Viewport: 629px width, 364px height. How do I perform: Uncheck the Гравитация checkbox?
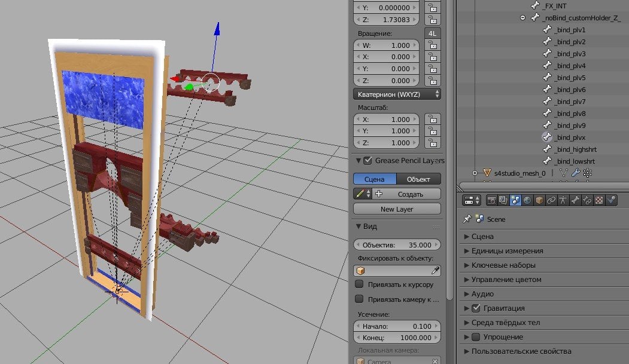click(x=476, y=308)
